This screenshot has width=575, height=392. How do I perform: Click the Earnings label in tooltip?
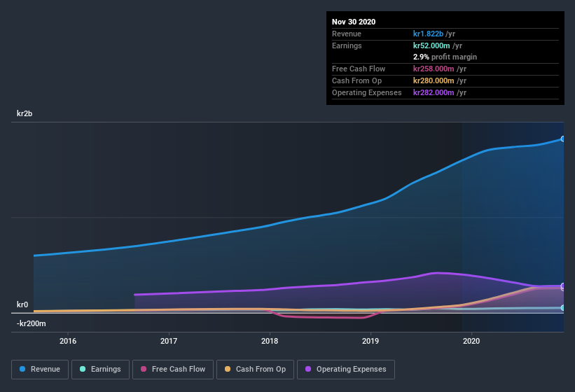tap(347, 45)
